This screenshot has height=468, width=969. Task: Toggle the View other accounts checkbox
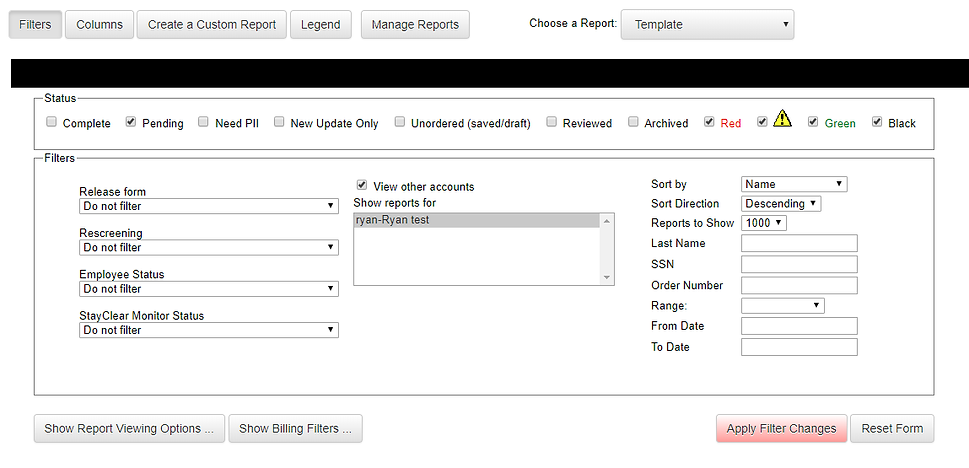tap(362, 185)
